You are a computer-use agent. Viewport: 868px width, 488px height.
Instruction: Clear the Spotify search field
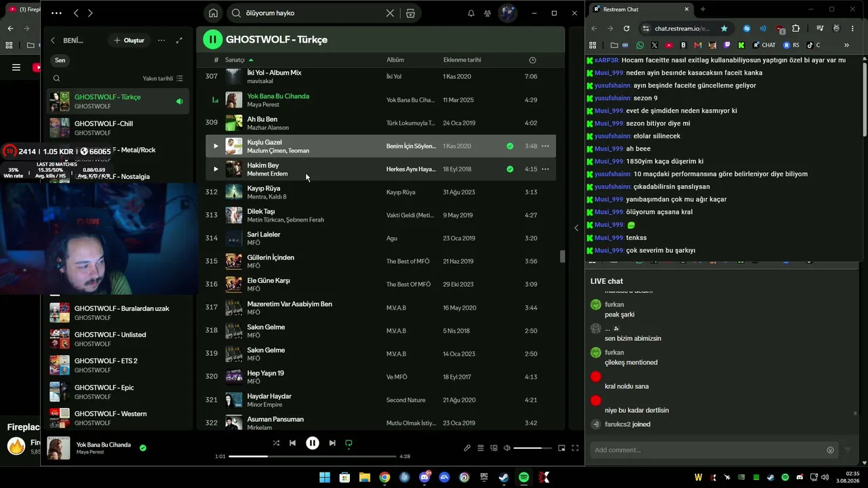tap(390, 13)
